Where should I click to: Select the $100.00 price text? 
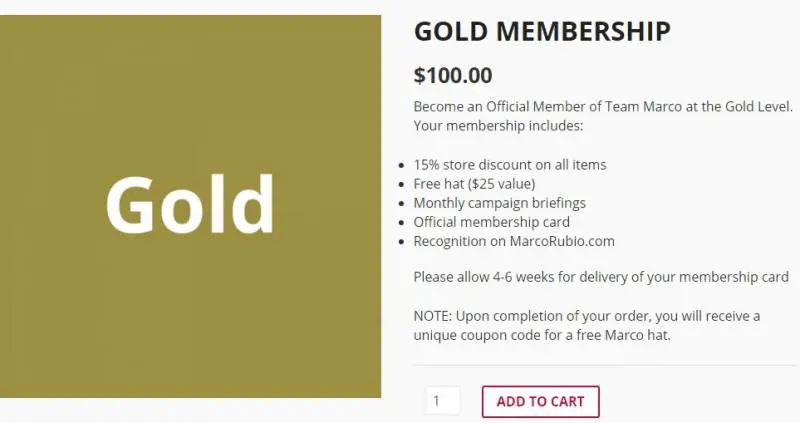[453, 75]
